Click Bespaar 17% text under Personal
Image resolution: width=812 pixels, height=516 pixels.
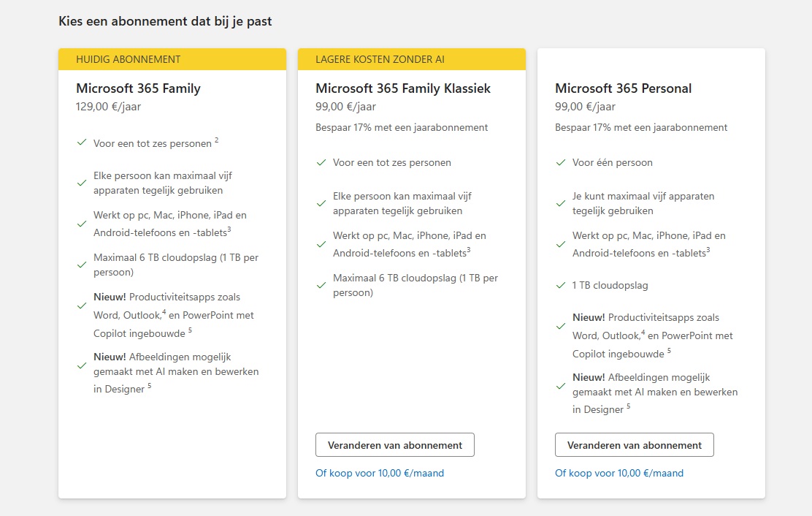point(641,127)
